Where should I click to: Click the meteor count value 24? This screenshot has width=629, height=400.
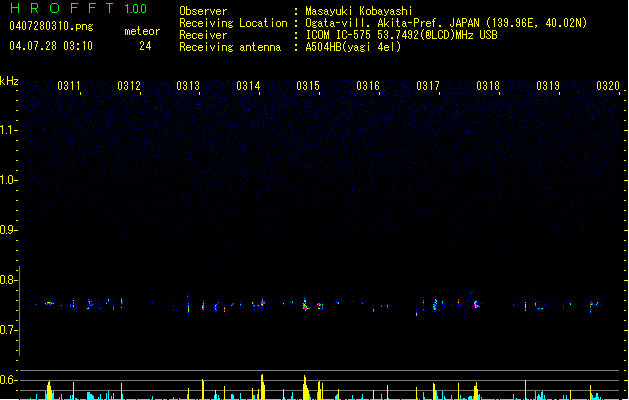[x=145, y=46]
